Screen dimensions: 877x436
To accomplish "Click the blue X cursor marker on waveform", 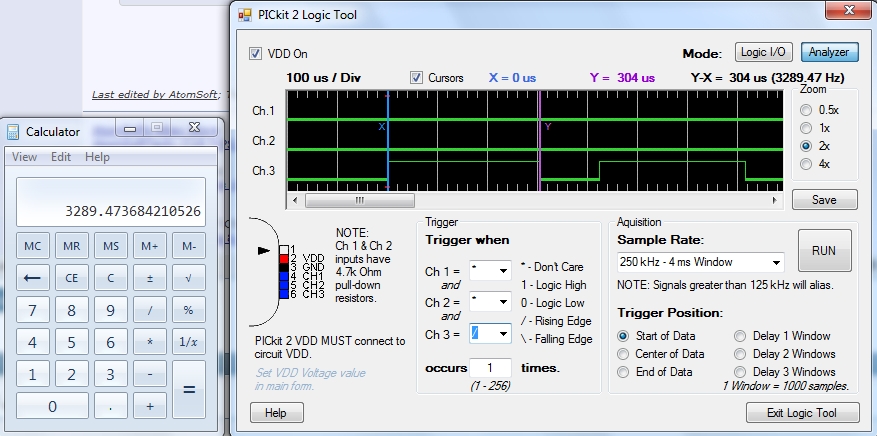I will [x=382, y=127].
